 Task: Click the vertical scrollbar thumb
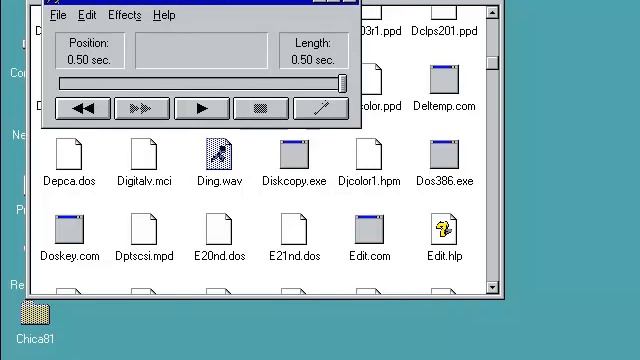[492, 63]
